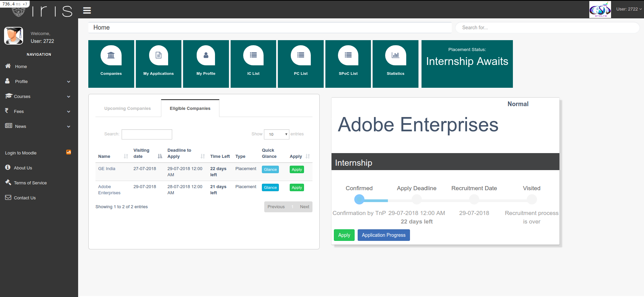Open the Statistics chart icon
Screen dimensions: 644x297
tap(395, 55)
